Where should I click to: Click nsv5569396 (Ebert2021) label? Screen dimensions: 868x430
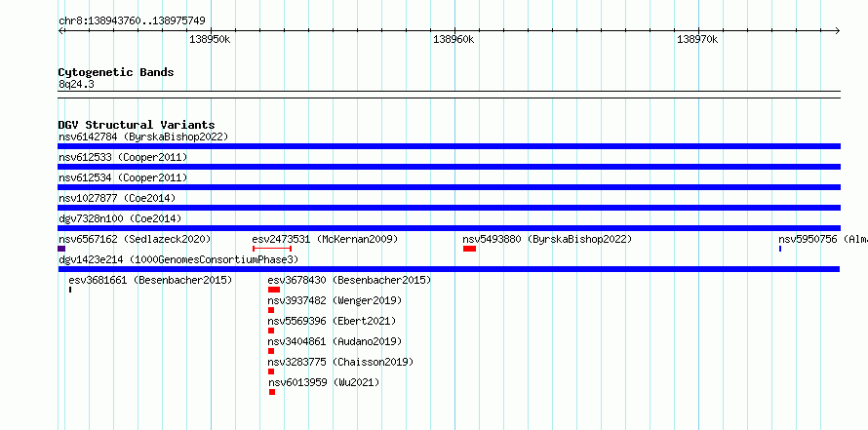[333, 321]
